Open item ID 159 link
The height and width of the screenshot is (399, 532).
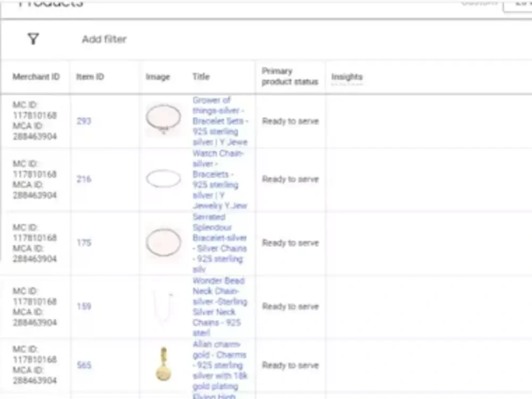84,306
